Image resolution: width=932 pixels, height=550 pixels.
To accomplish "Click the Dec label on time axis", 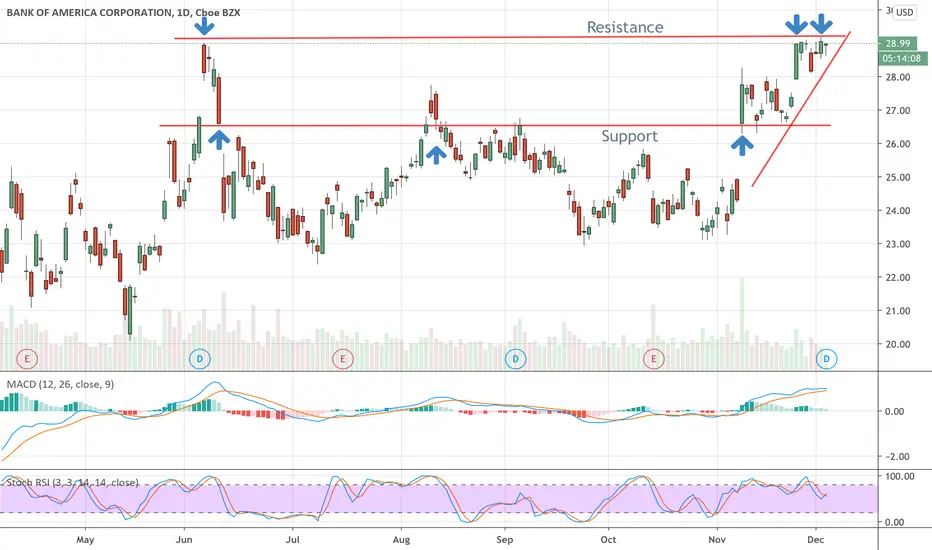I will tap(816, 540).
